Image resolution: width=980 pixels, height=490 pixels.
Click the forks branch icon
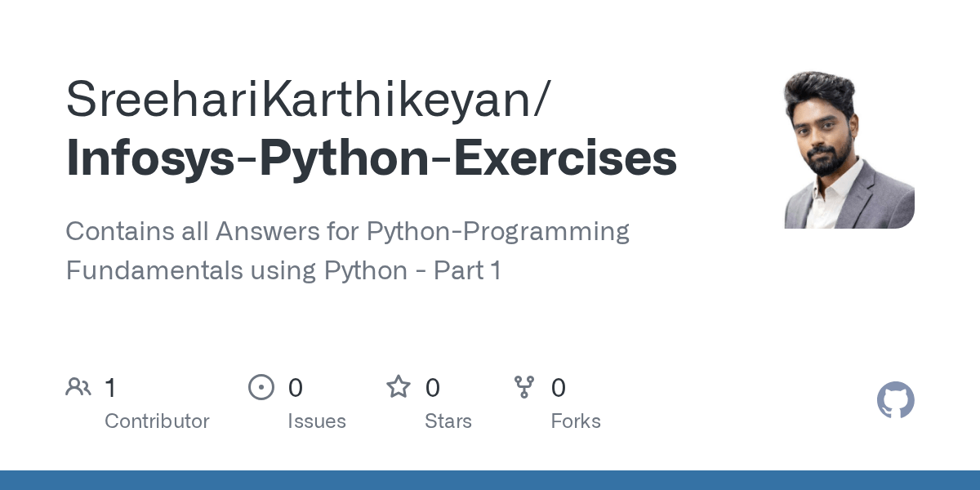click(524, 387)
